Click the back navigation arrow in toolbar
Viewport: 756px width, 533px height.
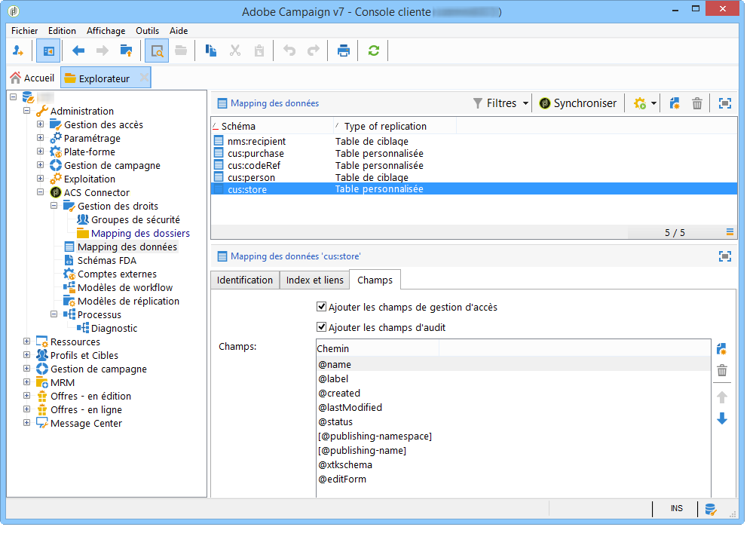tap(78, 51)
